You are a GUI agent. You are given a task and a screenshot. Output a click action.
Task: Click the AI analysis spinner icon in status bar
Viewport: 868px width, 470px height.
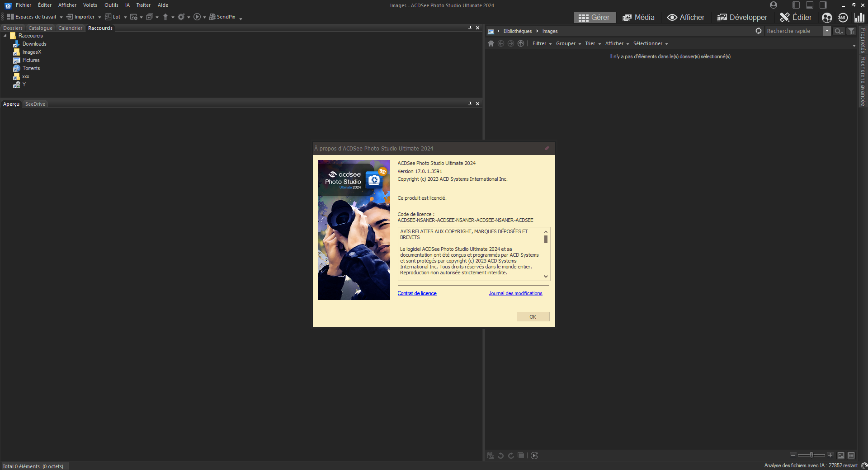click(864, 465)
